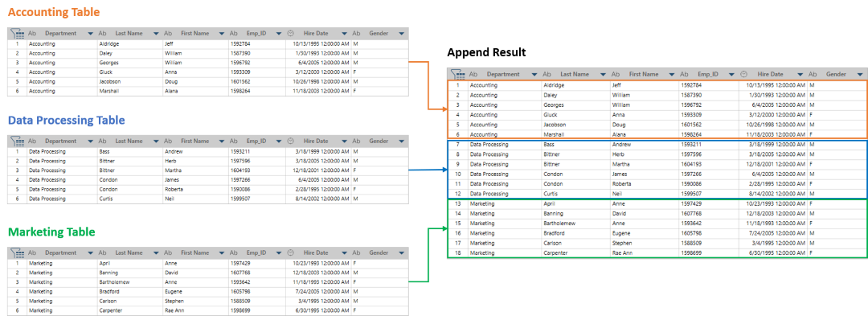Click Ab type icon beside Department in Accounting table
868x316 pixels.
pyautogui.click(x=33, y=33)
